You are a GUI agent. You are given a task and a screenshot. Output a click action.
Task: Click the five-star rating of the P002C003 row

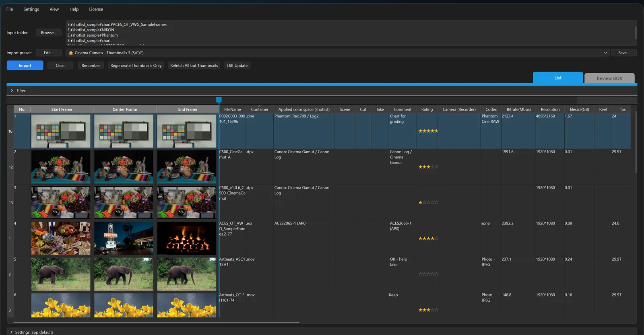click(428, 131)
